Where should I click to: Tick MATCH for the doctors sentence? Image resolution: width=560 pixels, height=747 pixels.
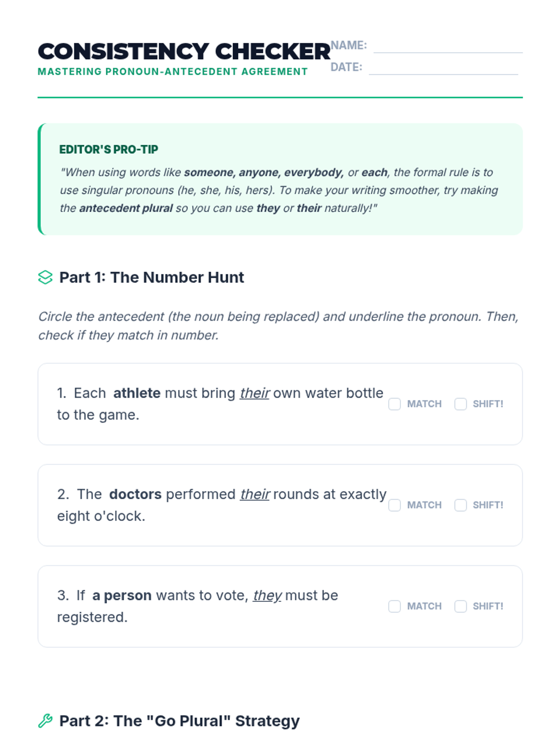394,505
